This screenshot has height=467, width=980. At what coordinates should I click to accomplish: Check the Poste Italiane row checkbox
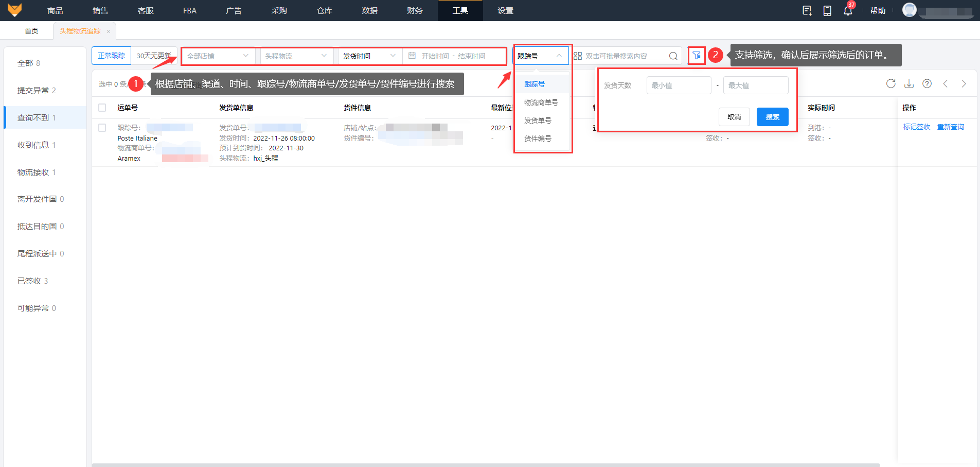coord(102,128)
